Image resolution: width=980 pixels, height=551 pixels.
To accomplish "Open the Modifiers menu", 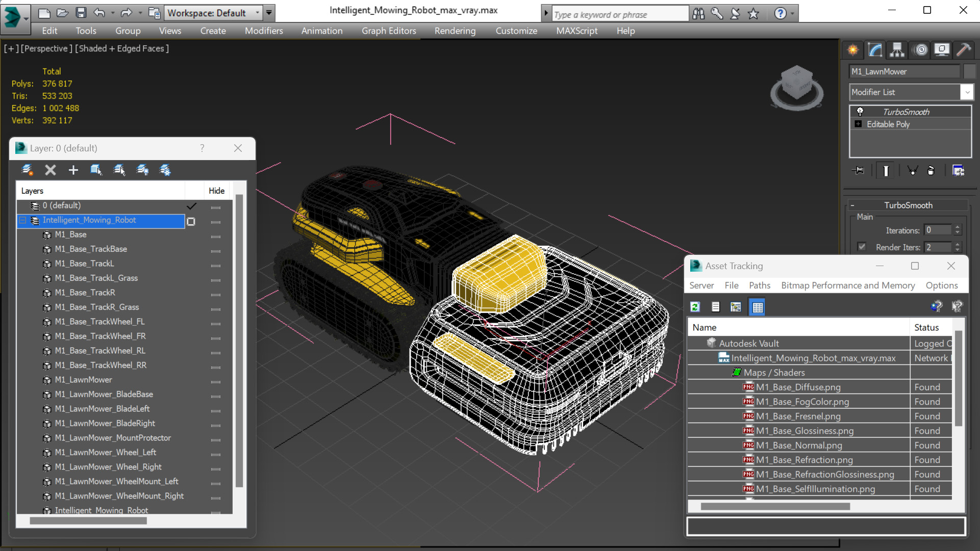I will (263, 31).
